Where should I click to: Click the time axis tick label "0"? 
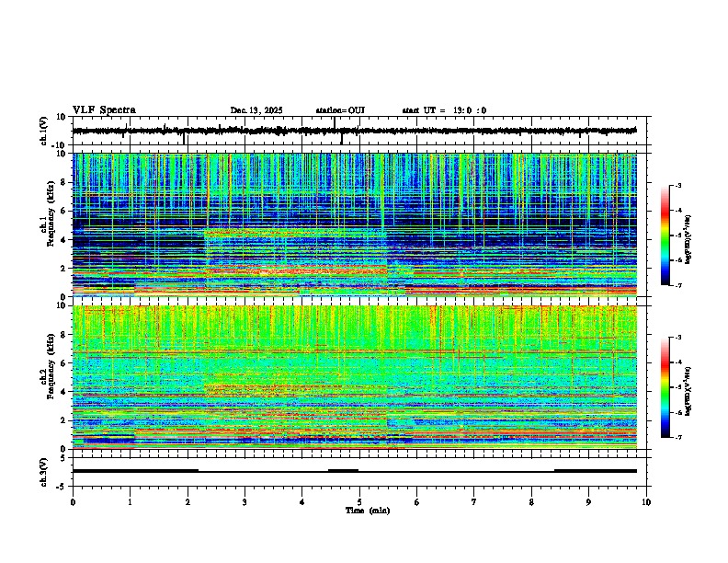73,501
